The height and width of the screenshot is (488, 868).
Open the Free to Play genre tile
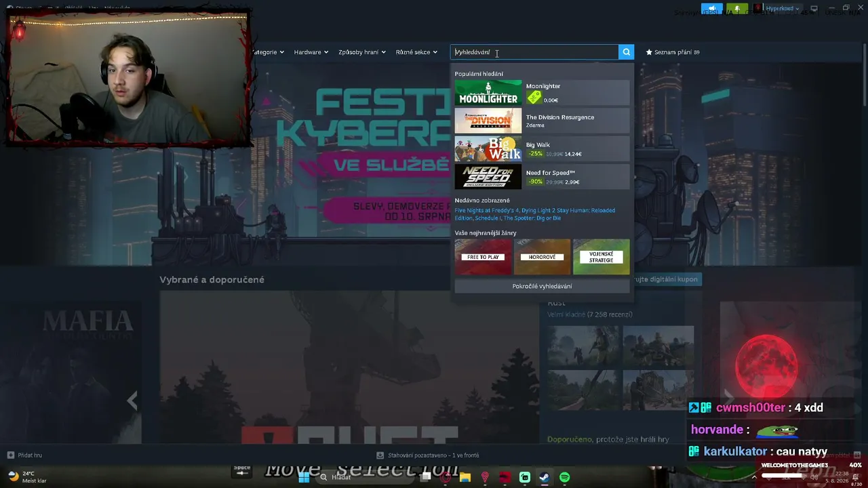click(x=484, y=257)
